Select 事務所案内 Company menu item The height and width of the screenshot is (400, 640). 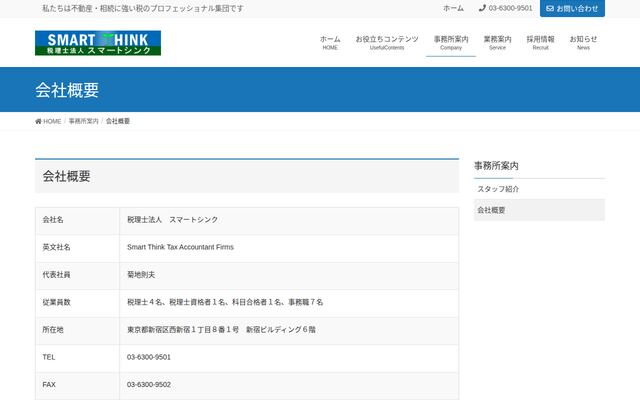451,42
